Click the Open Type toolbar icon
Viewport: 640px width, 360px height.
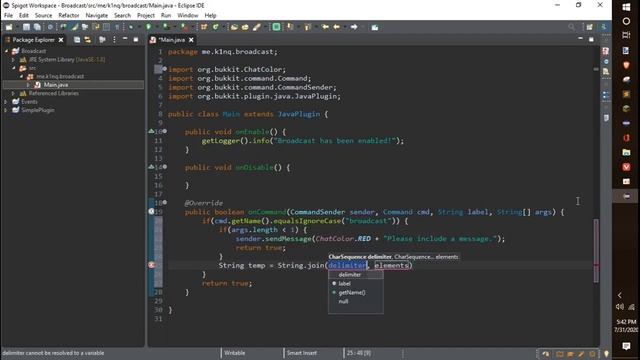[x=234, y=27]
